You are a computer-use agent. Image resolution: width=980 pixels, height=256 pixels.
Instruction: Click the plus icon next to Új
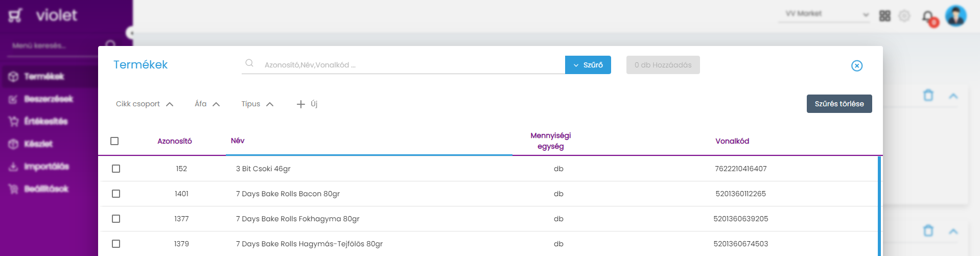coord(301,104)
